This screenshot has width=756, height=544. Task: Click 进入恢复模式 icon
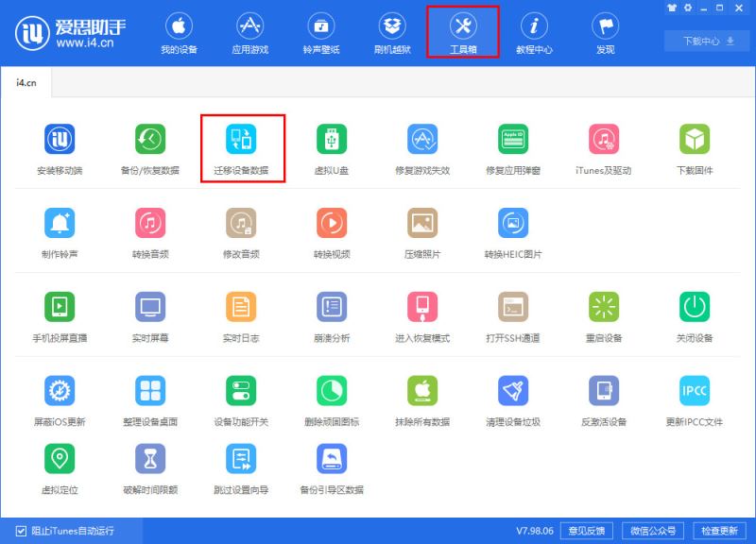tap(422, 307)
